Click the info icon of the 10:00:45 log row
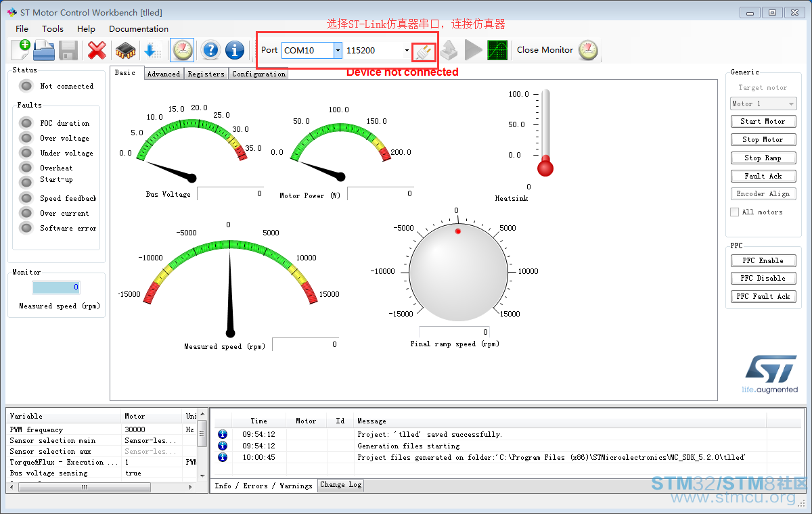Viewport: 812px width, 514px height. (223, 457)
